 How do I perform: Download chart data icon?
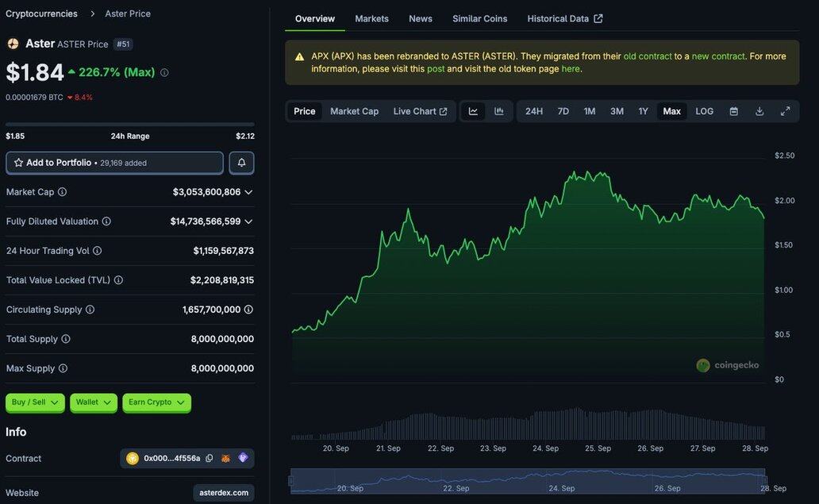pos(759,111)
